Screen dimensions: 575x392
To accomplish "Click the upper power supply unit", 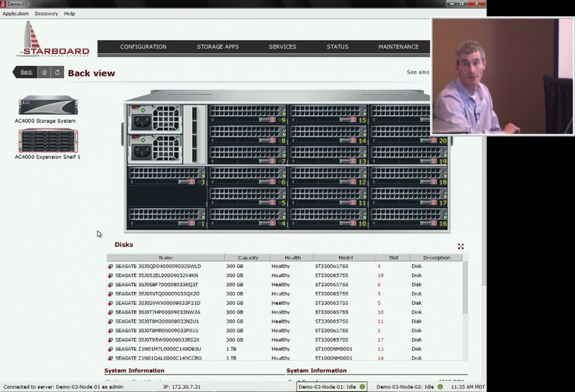I will click(155, 119).
